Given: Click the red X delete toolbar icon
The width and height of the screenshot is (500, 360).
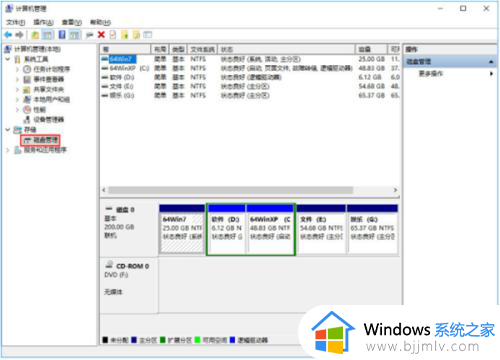Looking at the screenshot, I should coord(101,35).
